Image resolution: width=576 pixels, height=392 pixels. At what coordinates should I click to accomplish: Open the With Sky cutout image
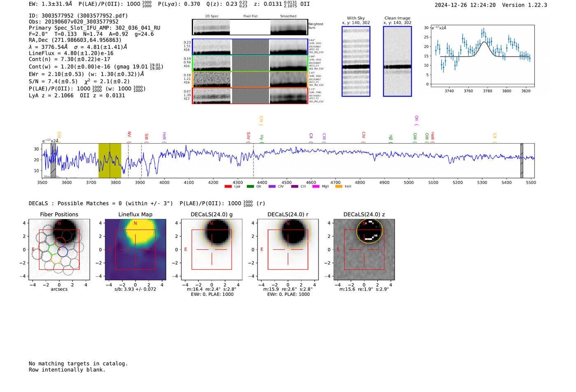(x=356, y=61)
